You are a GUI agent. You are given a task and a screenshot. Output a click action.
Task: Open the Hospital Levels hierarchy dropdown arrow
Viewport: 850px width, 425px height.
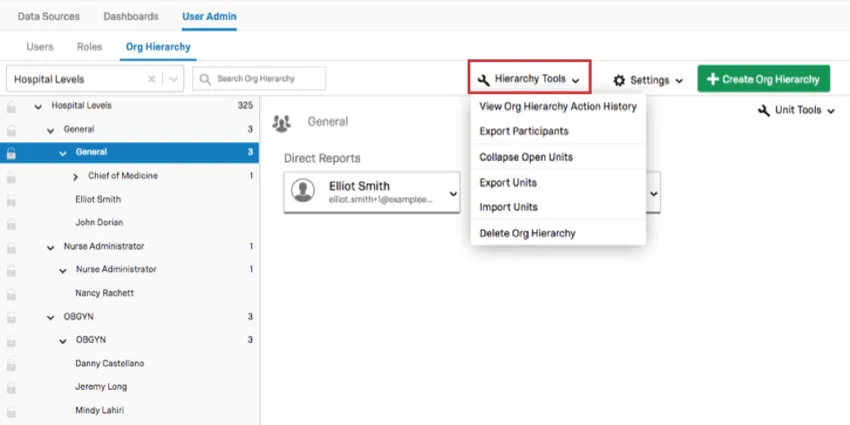point(174,79)
